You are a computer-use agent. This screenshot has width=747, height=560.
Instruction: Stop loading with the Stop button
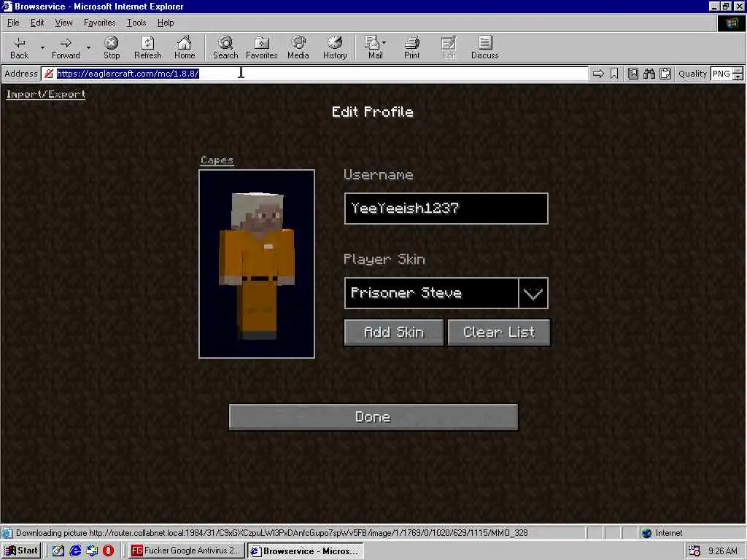pos(112,47)
